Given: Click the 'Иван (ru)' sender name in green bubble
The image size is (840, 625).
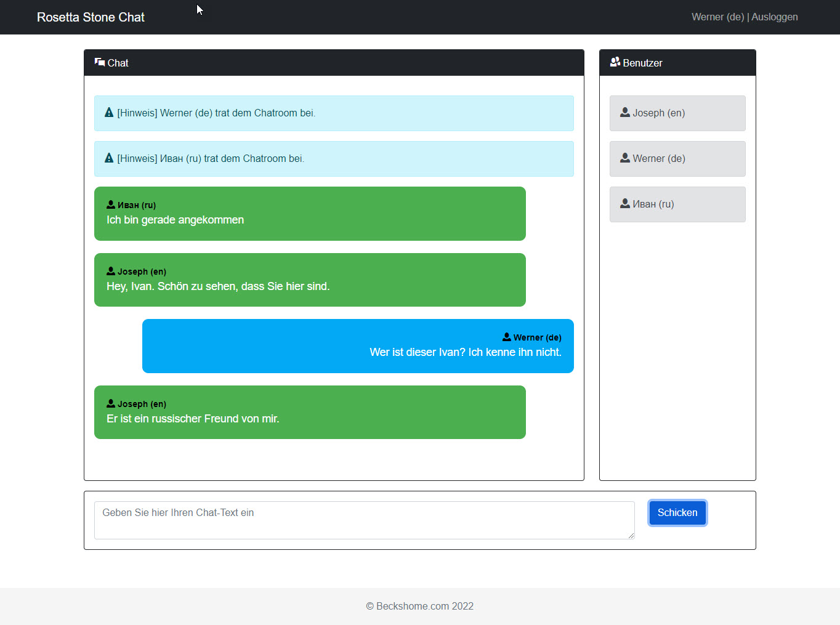Looking at the screenshot, I should [137, 205].
